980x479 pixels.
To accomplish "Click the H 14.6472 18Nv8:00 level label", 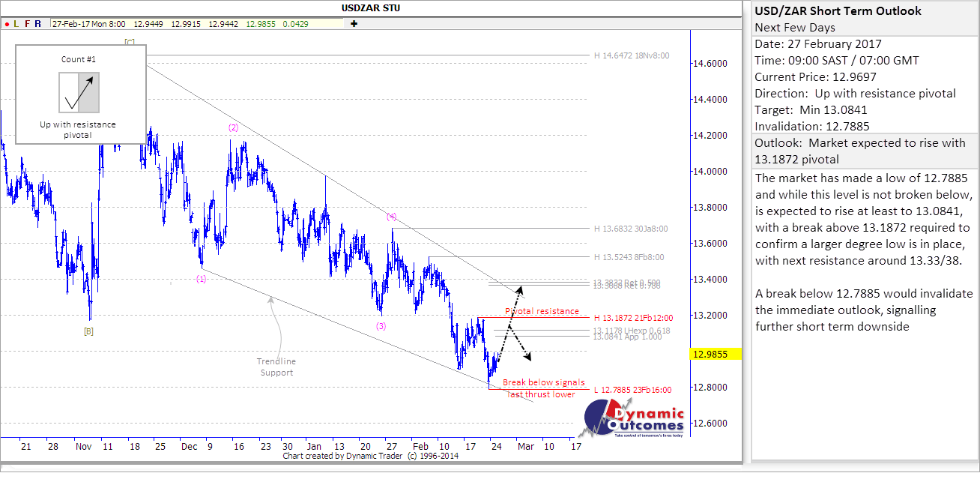I will pos(631,55).
